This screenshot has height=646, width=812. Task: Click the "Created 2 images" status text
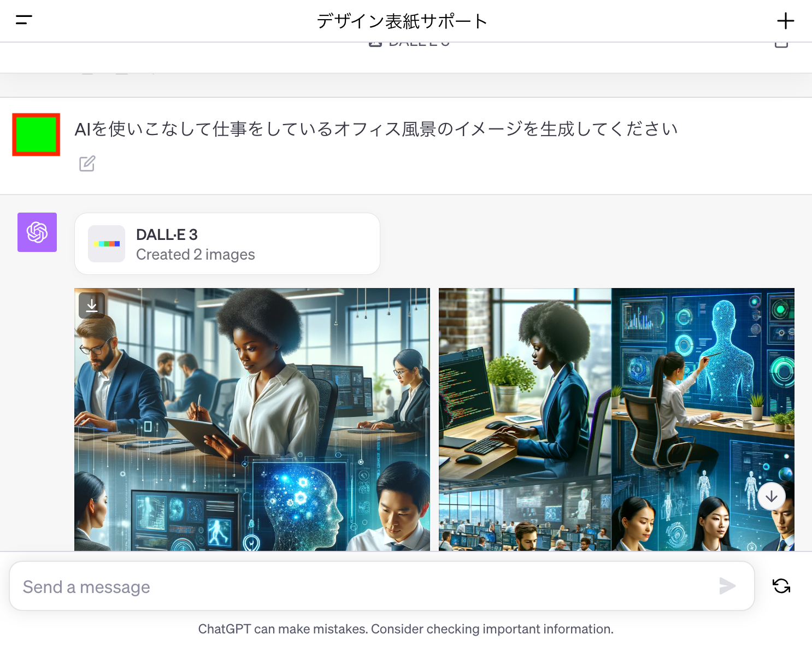pos(195,255)
